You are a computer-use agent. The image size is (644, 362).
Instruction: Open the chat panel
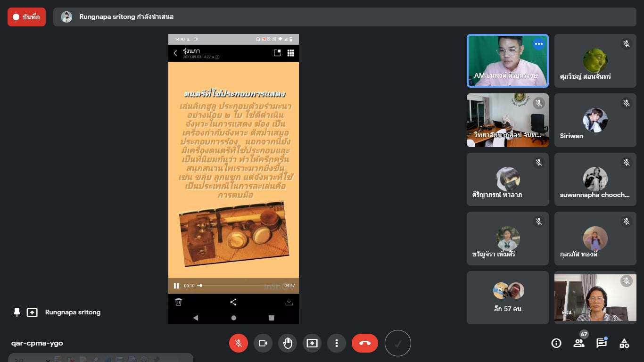point(602,343)
